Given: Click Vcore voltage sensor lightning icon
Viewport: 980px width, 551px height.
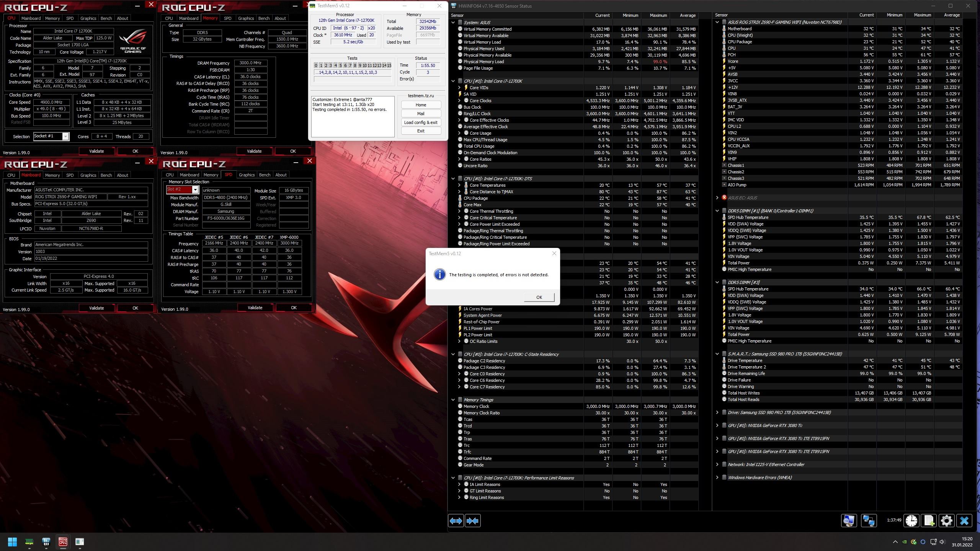Looking at the screenshot, I should click(x=724, y=61).
